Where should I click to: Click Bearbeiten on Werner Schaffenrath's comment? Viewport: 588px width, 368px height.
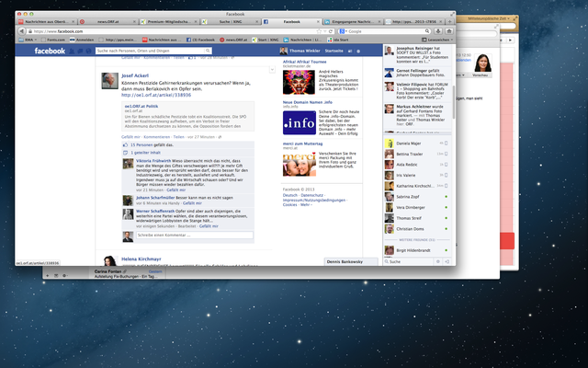point(187,226)
